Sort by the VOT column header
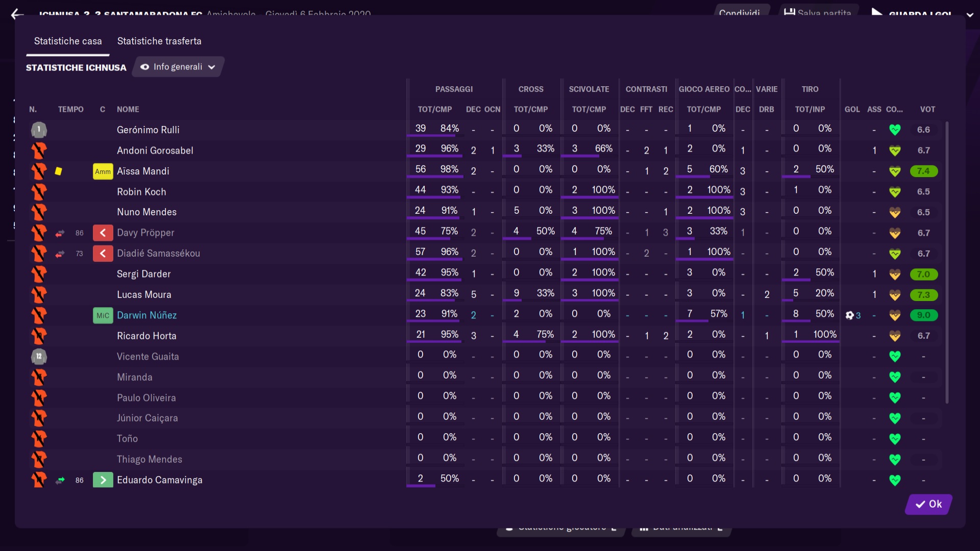Viewport: 980px width, 551px height. point(927,109)
